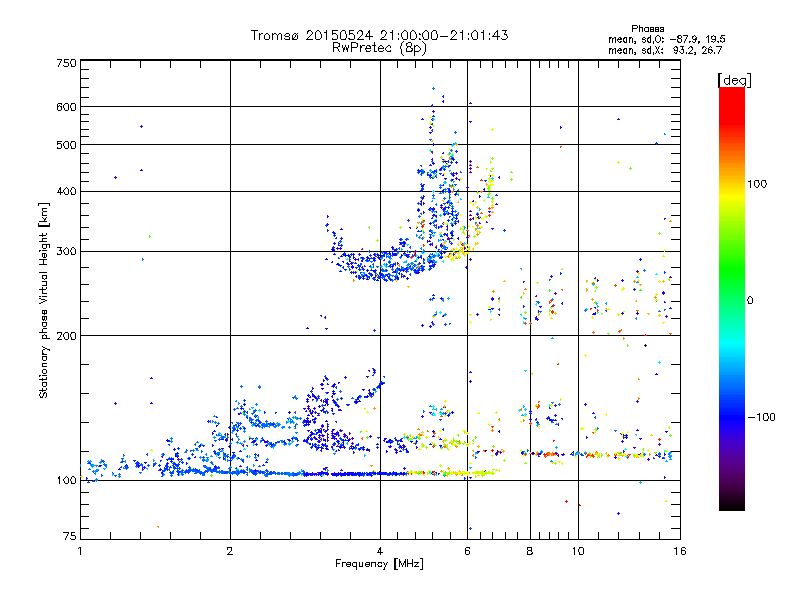
Task: Click the colorbar tick label '100'
Action: pyautogui.click(x=757, y=184)
